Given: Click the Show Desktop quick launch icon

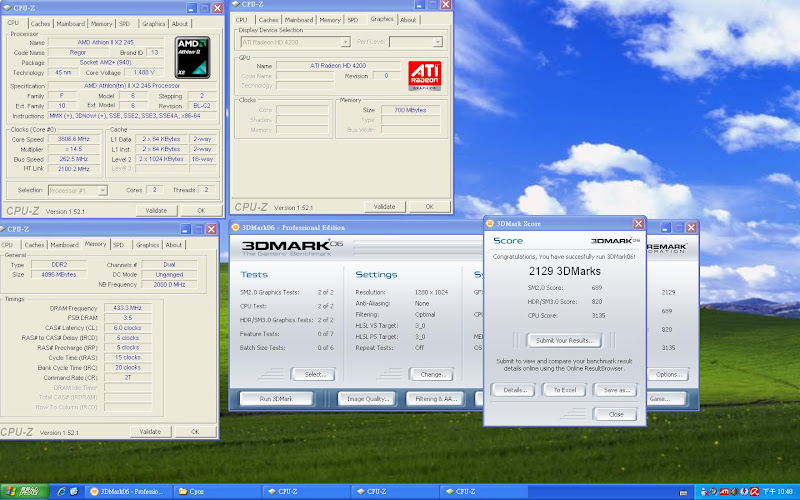Looking at the screenshot, I should (x=74, y=491).
